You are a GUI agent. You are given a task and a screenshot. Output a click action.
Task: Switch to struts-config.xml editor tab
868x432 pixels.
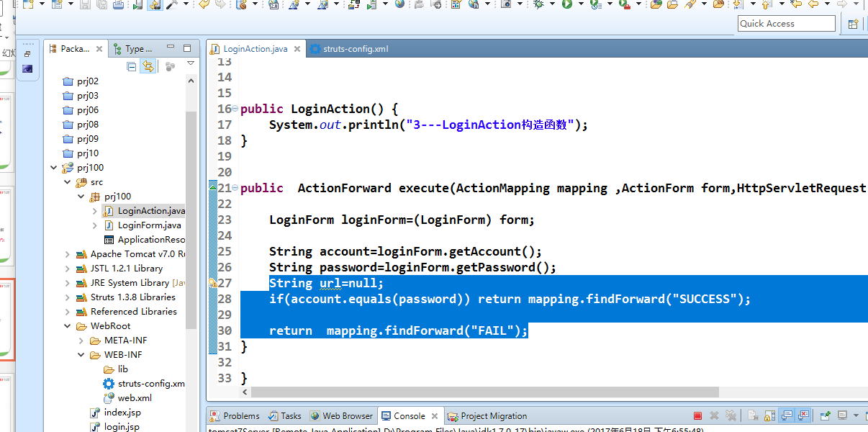click(350, 49)
